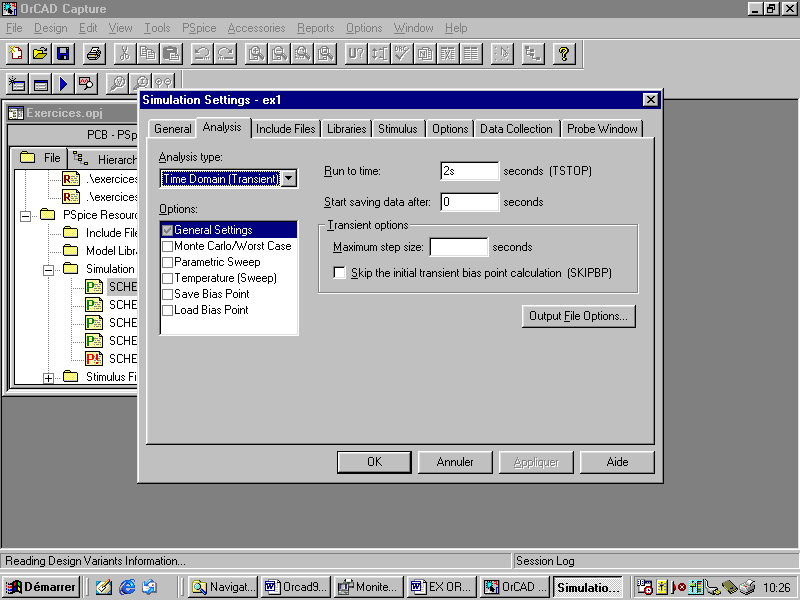Select the File tab in project panel
Screen dimensions: 800x600
(40, 158)
